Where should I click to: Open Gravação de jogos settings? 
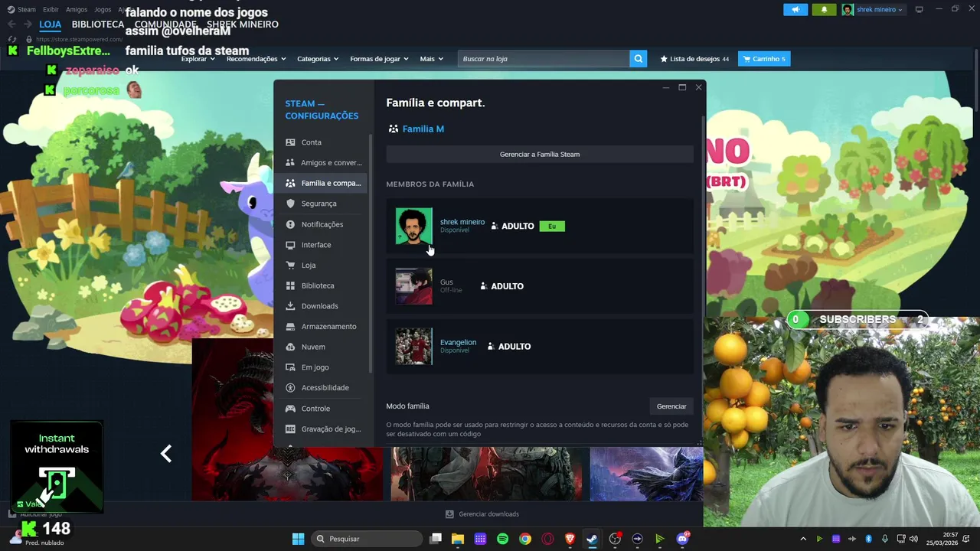[322, 429]
